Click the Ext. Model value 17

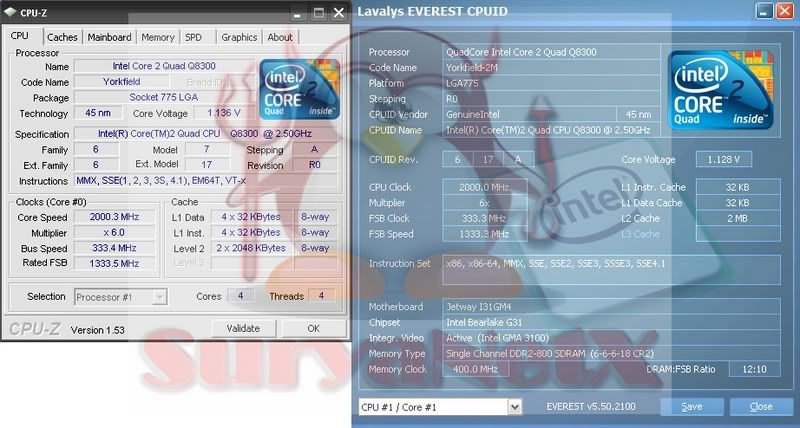(x=207, y=165)
